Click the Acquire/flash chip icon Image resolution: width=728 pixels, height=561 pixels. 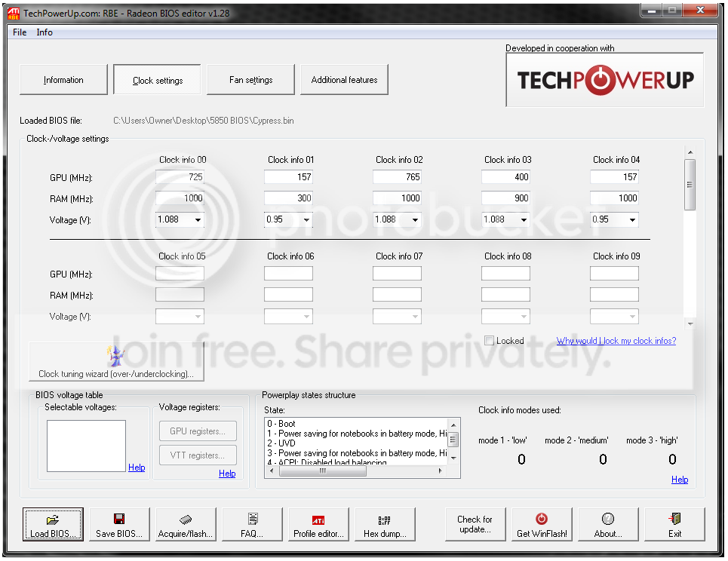pyautogui.click(x=186, y=520)
